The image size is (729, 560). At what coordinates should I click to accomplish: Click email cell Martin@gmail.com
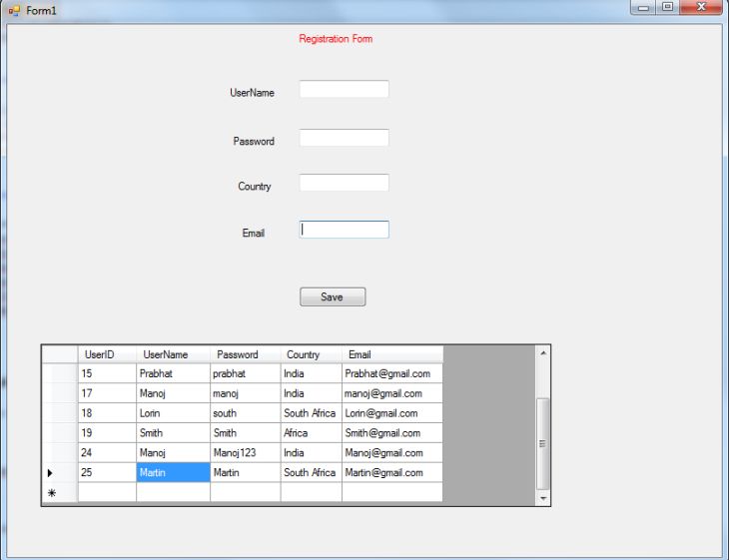coord(392,472)
